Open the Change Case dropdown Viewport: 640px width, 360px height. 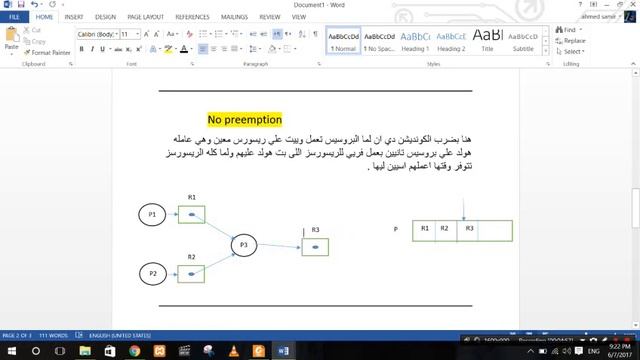[173, 34]
